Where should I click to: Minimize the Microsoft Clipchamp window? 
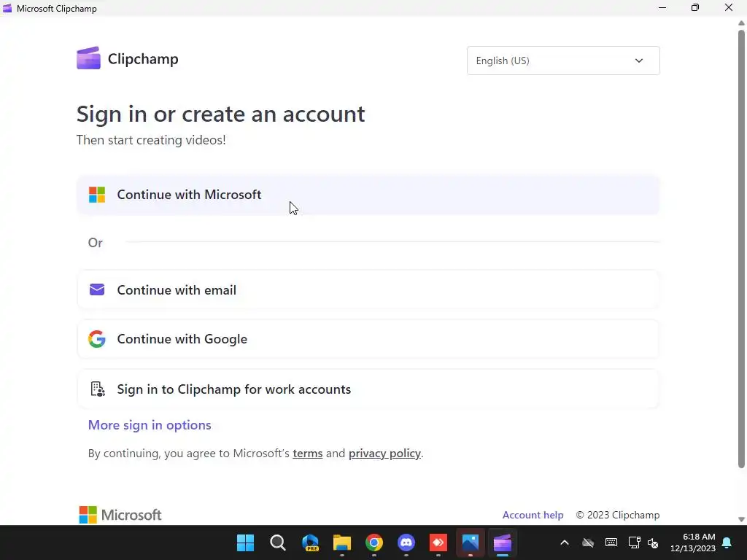click(x=662, y=7)
